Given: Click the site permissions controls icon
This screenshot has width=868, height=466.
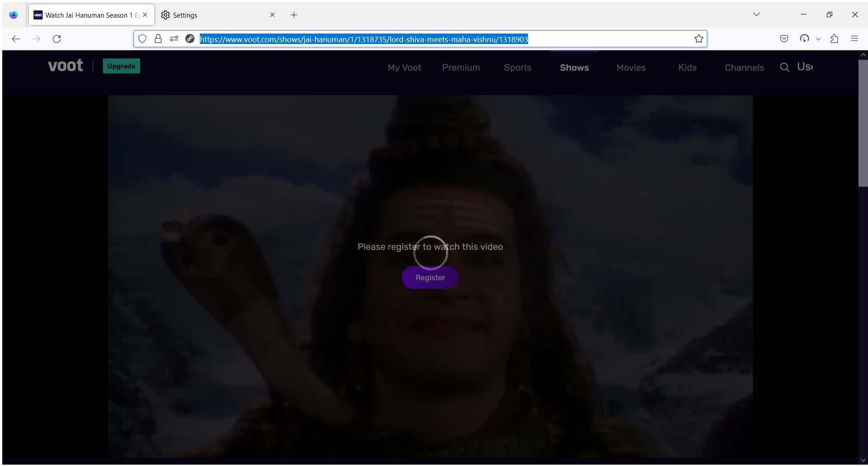Looking at the screenshot, I should pos(174,39).
